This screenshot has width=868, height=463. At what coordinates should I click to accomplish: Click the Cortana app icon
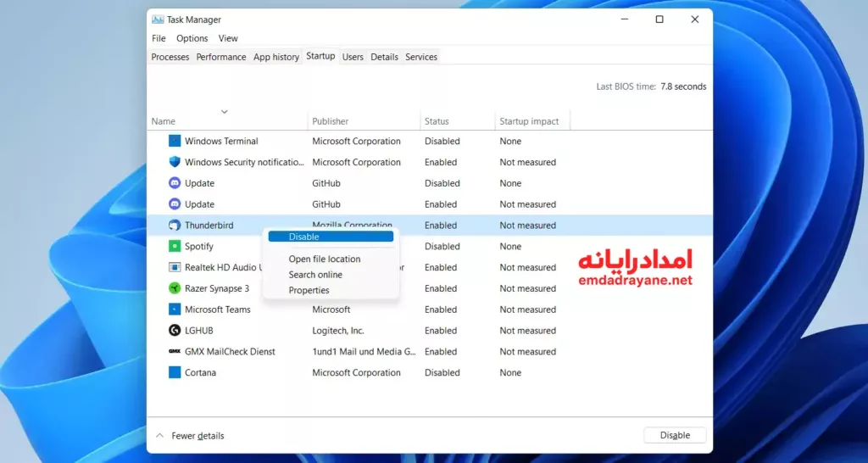[175, 373]
